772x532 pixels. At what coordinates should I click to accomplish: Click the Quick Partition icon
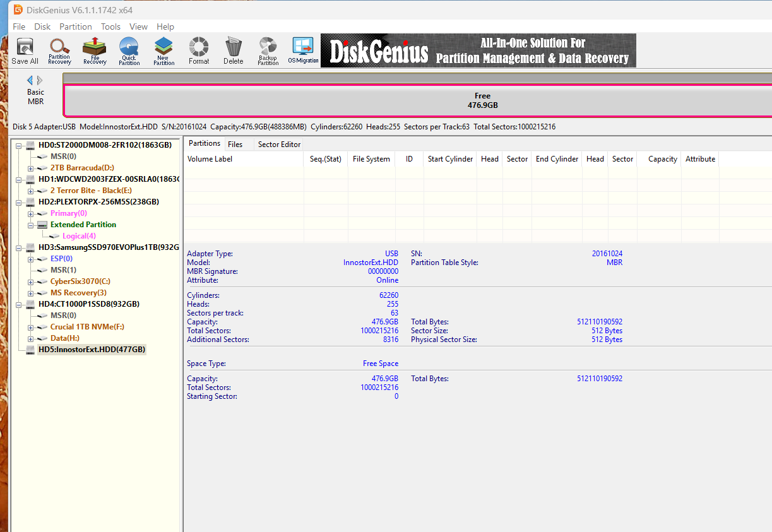click(129, 50)
